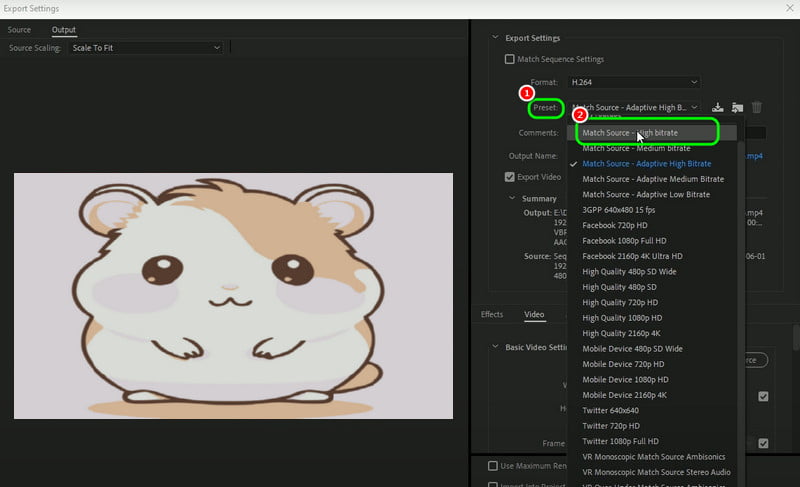The image size is (800, 487).
Task: Click the Preset dropdown arrow
Action: (694, 107)
